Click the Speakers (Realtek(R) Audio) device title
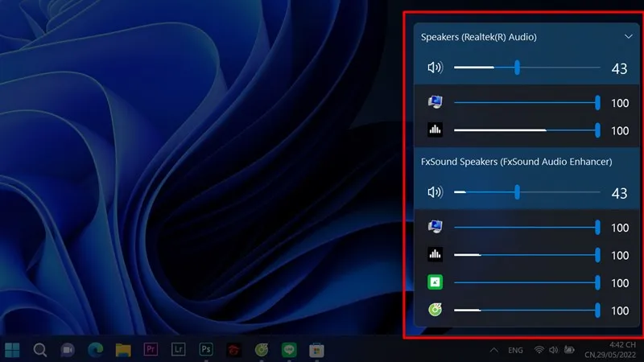Viewport: 644px width, 362px height. pyautogui.click(x=478, y=37)
